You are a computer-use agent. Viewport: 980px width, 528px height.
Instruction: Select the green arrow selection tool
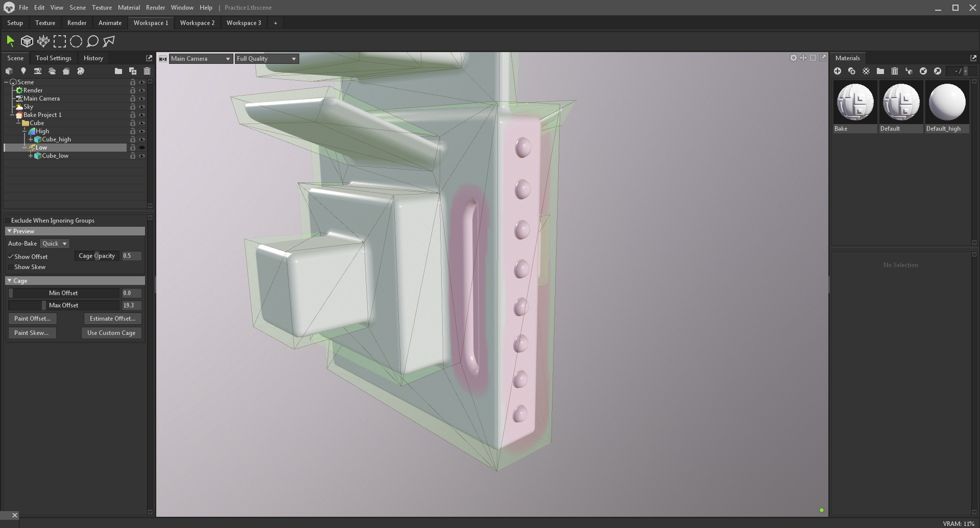point(10,41)
